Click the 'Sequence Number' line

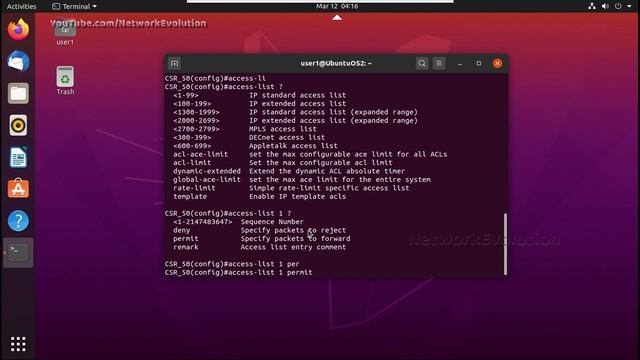[x=238, y=222]
